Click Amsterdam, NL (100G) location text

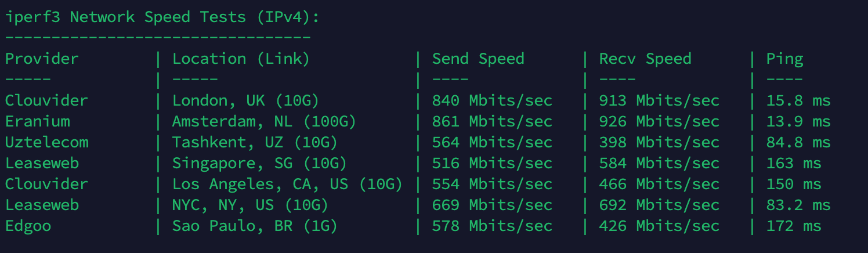coord(264,121)
